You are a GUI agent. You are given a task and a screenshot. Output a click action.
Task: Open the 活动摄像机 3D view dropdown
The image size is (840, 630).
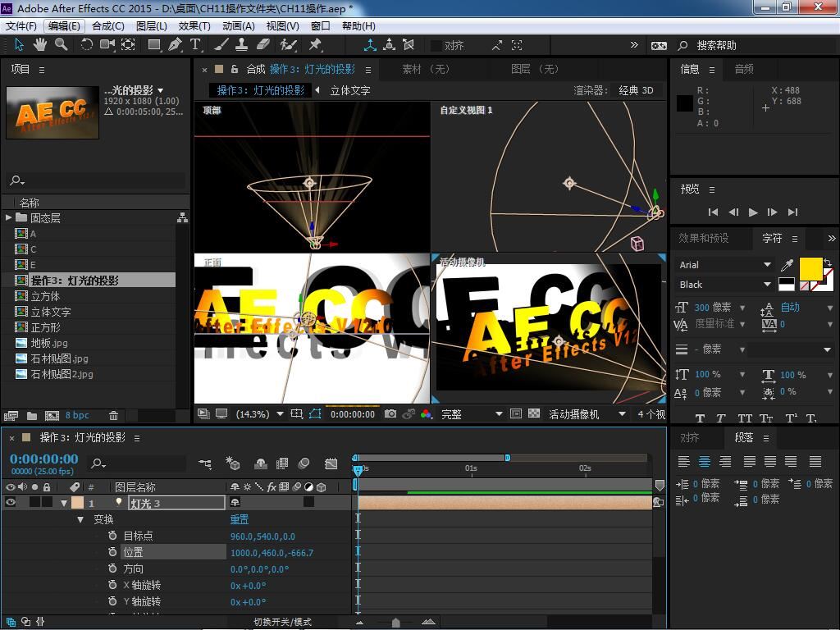coord(587,414)
